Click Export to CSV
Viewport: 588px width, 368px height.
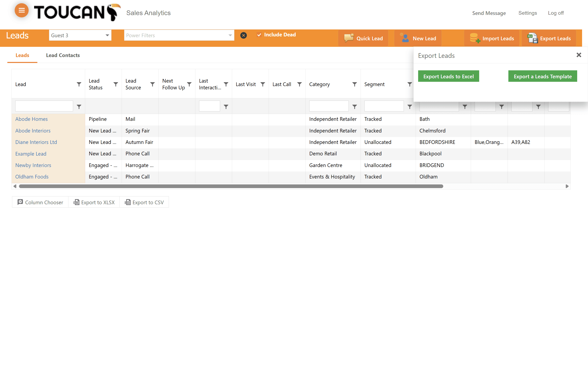click(x=144, y=202)
